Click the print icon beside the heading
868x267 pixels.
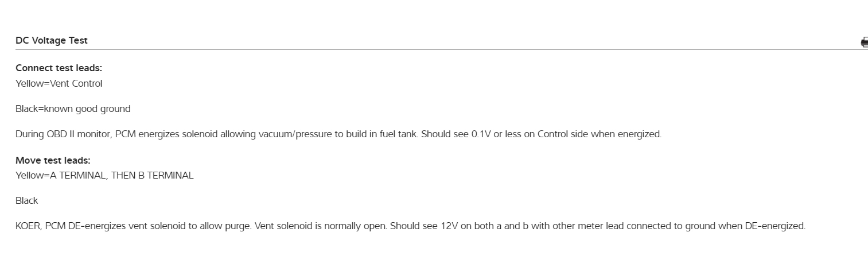864,42
